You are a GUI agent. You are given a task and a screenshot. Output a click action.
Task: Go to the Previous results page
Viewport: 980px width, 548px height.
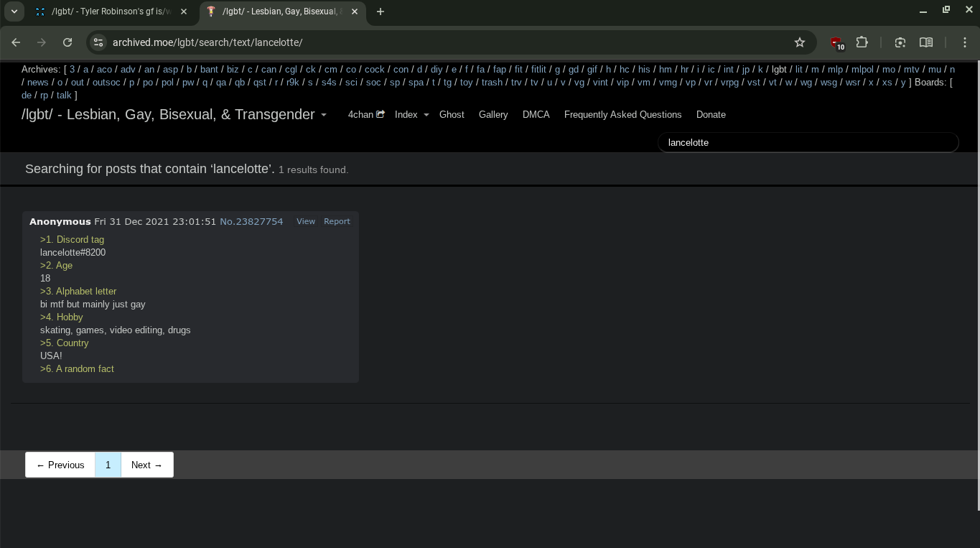pos(60,465)
